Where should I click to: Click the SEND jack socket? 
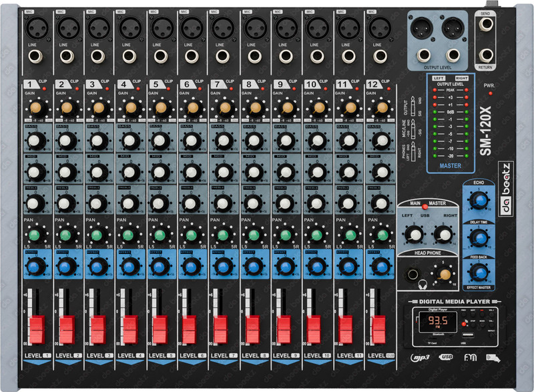click(x=486, y=24)
